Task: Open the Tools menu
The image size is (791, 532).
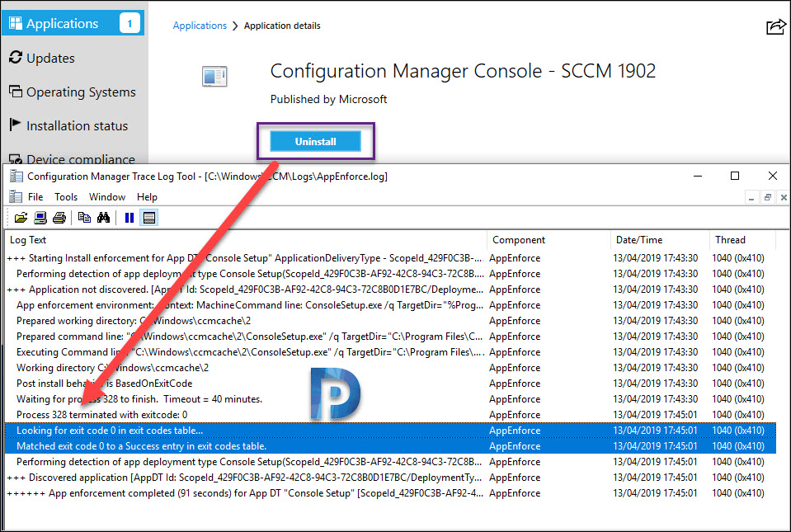Action: [66, 196]
